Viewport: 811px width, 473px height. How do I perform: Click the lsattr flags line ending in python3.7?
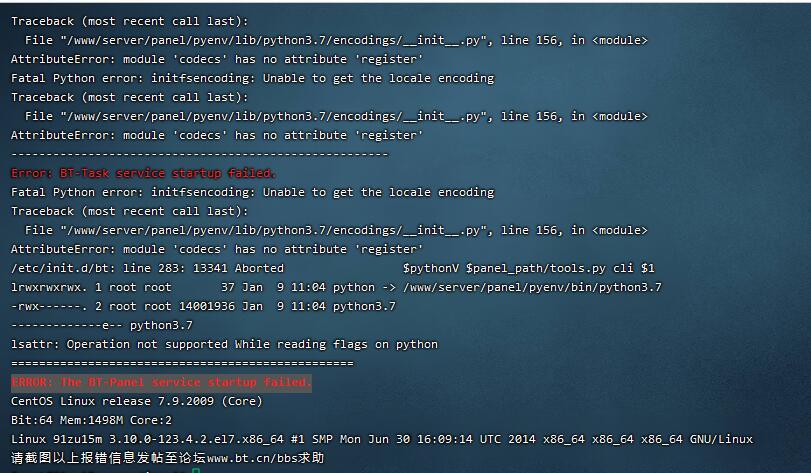101,325
